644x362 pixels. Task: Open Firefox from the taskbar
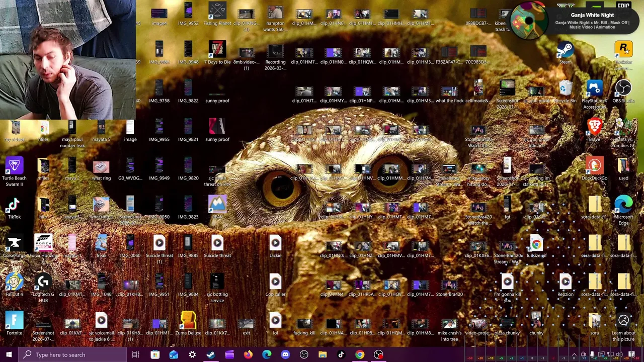pos(248,354)
